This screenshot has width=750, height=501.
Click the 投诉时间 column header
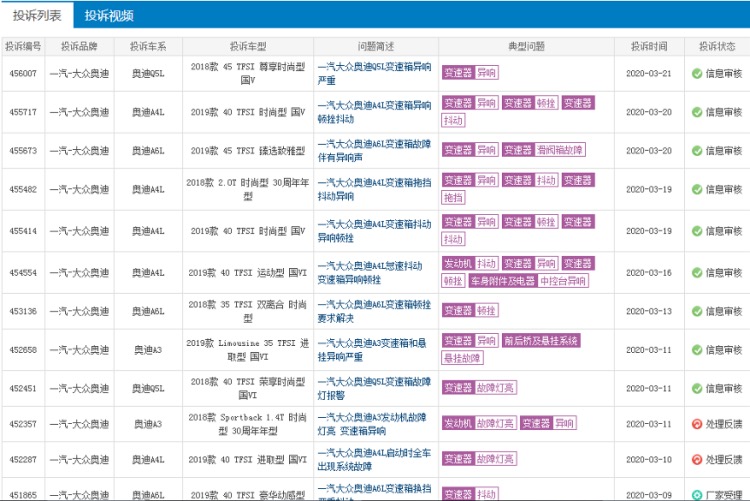click(649, 46)
